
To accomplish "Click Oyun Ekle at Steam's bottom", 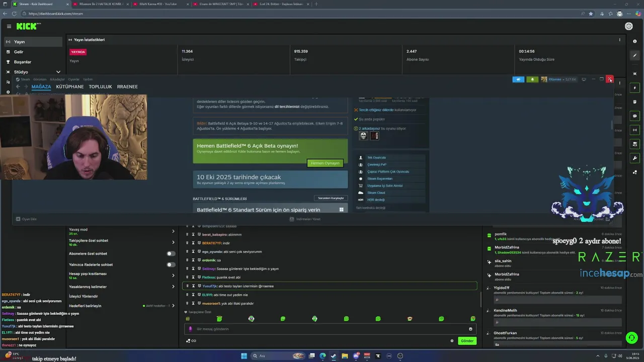I will (x=26, y=219).
